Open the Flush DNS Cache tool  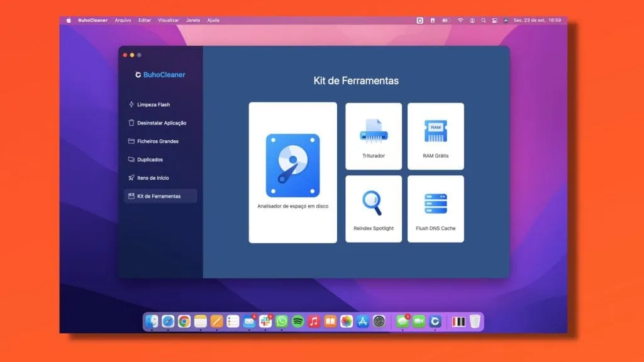(436, 208)
